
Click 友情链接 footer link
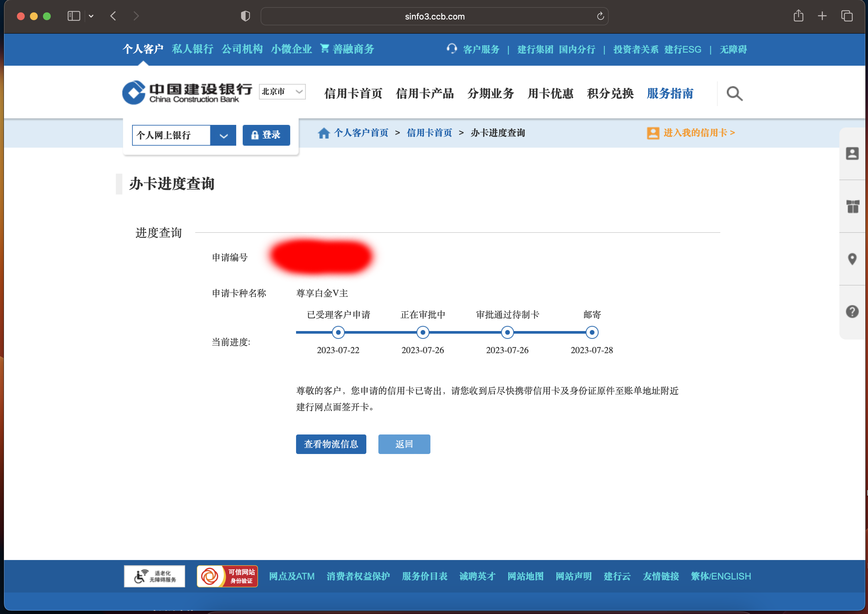661,576
